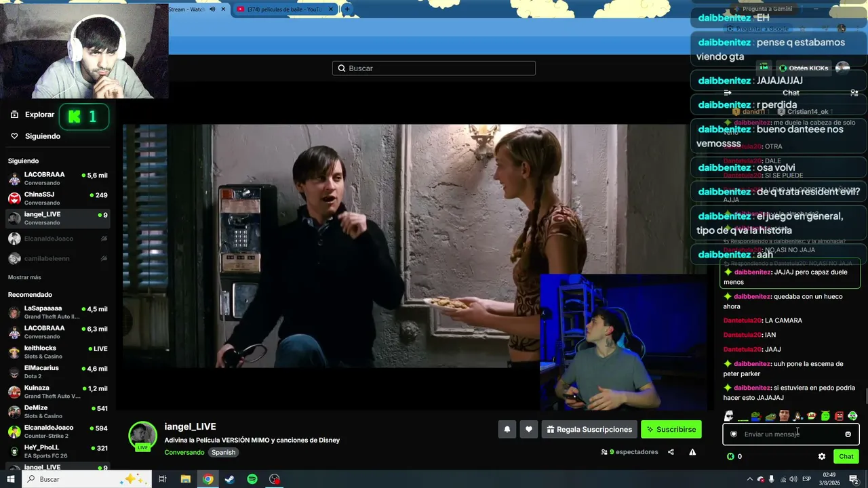Open HeY_PhoLL EA Sports FC channel
The height and width of the screenshot is (488, 868).
coord(58,451)
